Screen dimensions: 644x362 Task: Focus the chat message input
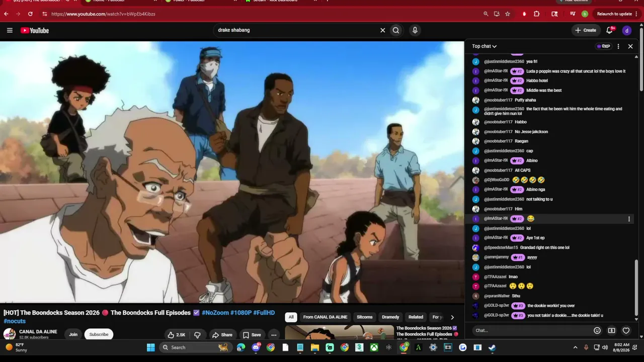(x=532, y=330)
